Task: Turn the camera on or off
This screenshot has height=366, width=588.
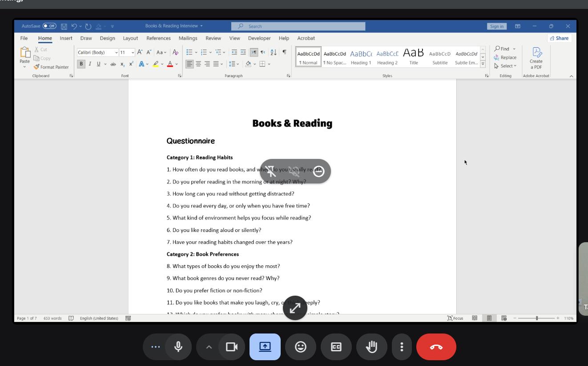Action: [231, 347]
